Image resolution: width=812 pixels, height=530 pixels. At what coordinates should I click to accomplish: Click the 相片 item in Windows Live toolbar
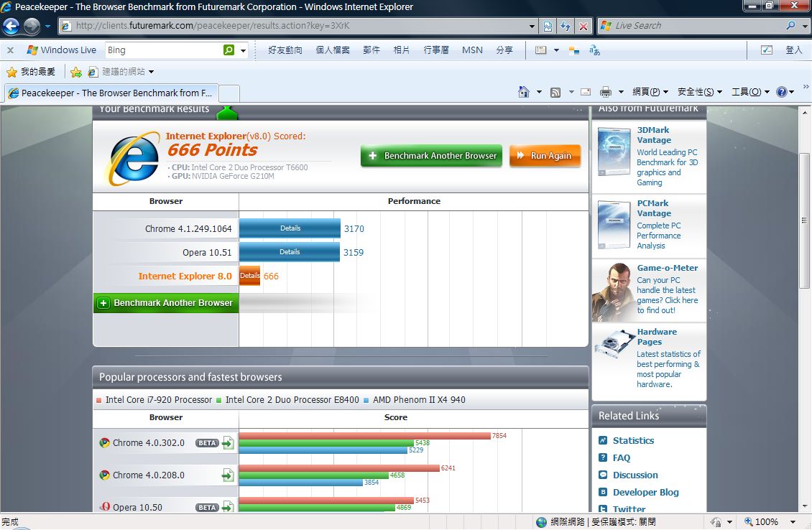(402, 50)
